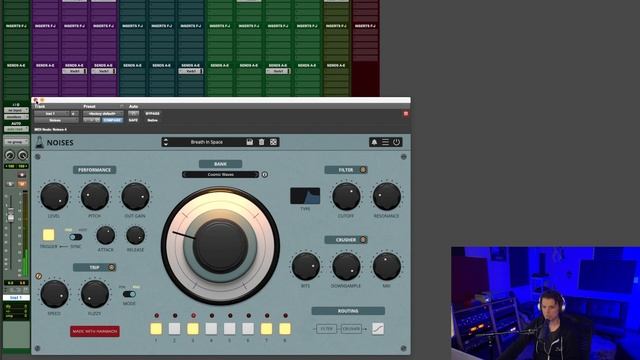Click the Downsample knob
The image size is (640, 360).
pyautogui.click(x=346, y=267)
